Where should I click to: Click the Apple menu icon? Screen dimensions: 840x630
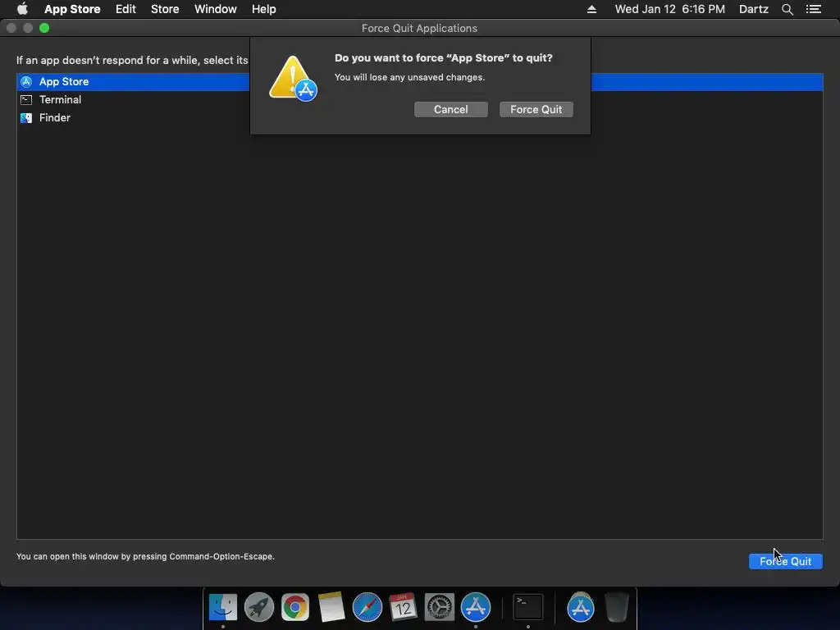point(22,9)
